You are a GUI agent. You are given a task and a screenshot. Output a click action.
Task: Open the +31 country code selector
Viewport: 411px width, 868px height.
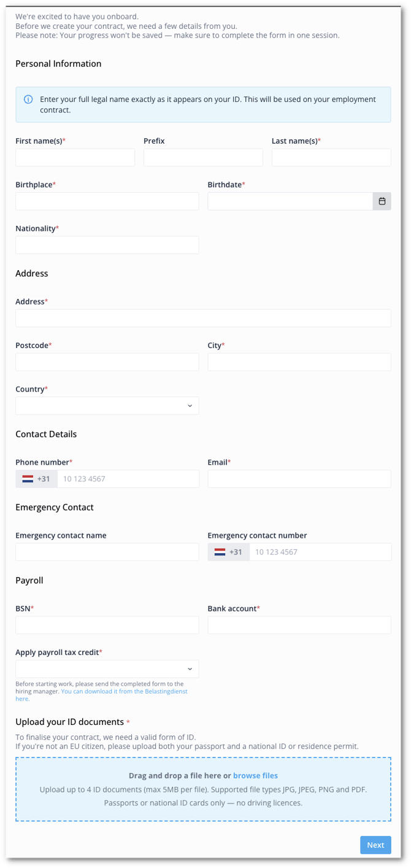click(36, 478)
